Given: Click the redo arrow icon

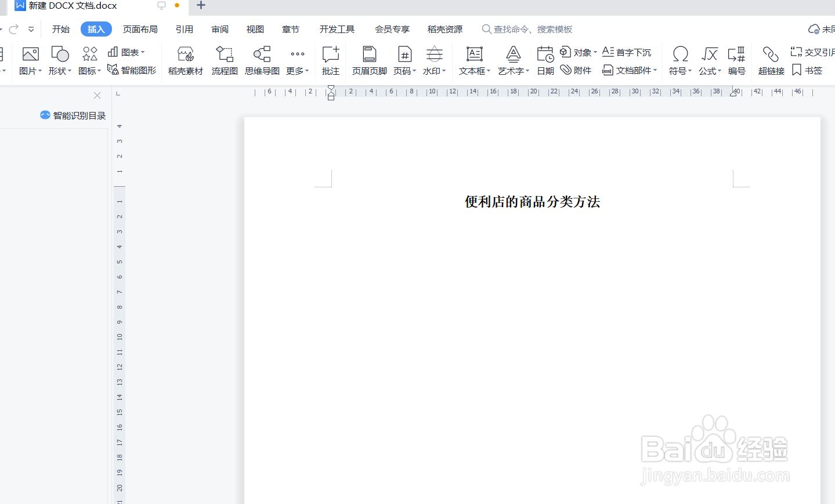Looking at the screenshot, I should coord(14,29).
